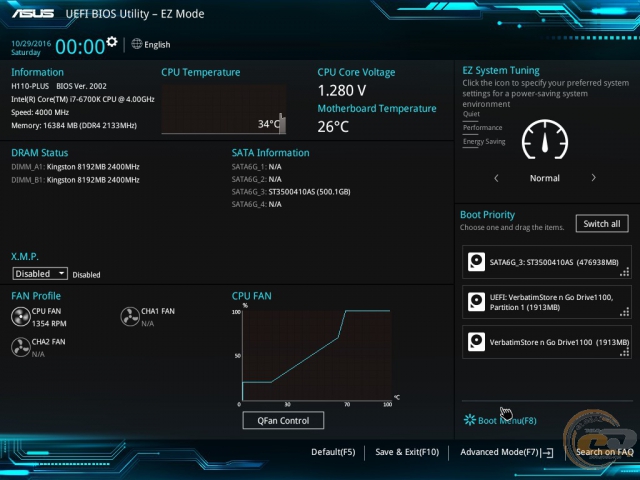Screen dimensions: 640x480
Task: Grab drag handle on UEFI Verbatim boot entry
Action: [x=624, y=313]
